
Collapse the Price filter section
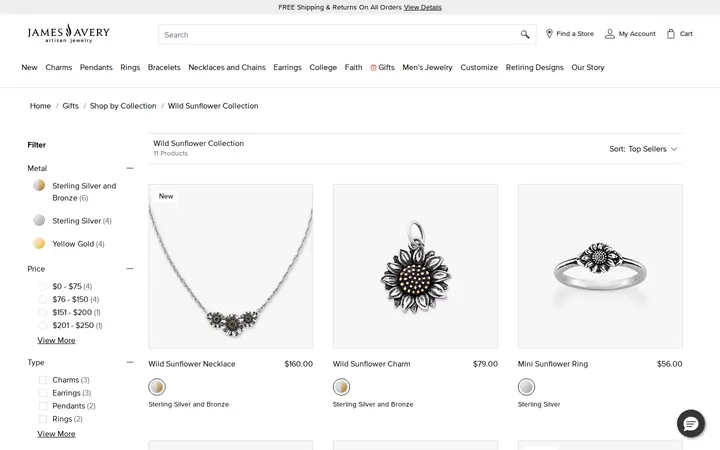(x=130, y=269)
